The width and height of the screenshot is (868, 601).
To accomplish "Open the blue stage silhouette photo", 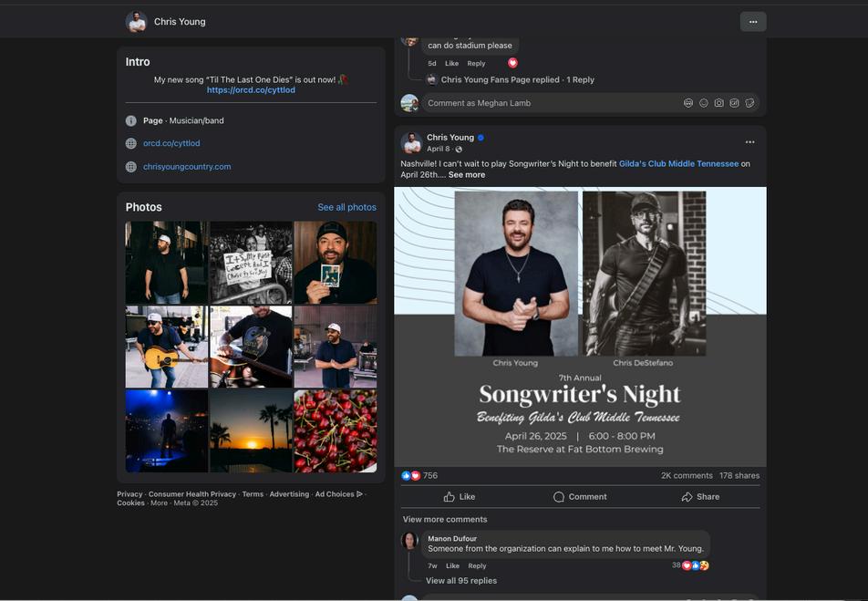I will [167, 431].
